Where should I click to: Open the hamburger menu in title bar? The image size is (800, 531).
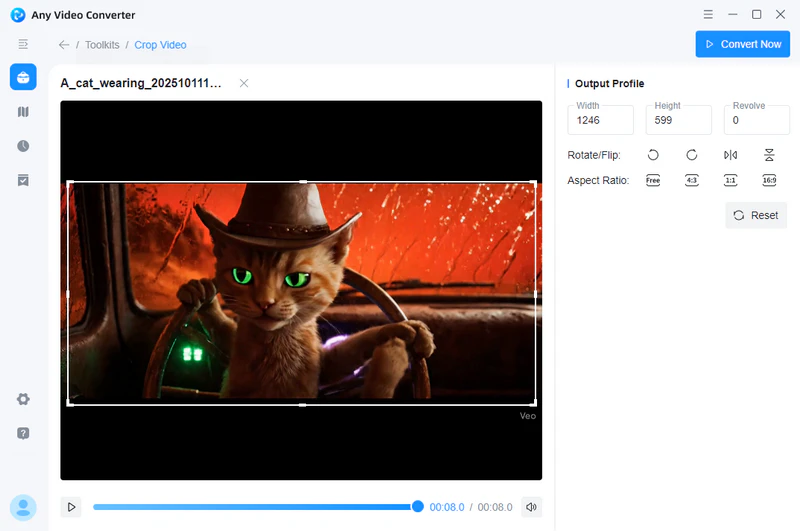[x=708, y=15]
